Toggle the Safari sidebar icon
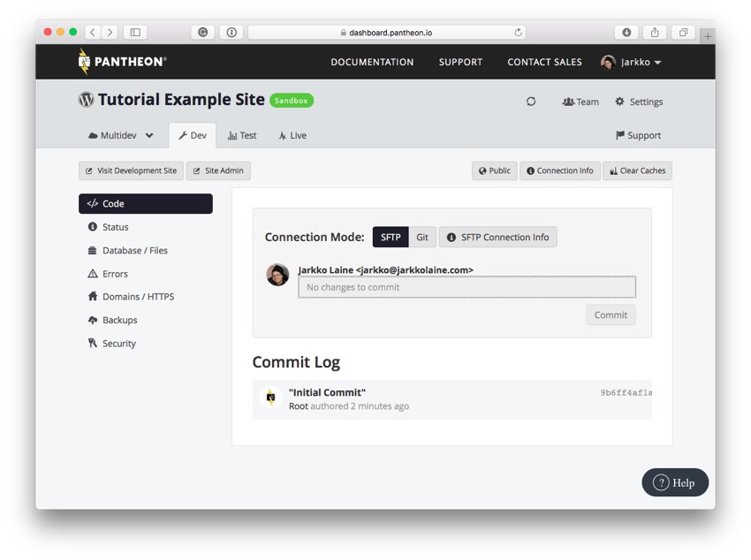This screenshot has width=751, height=560. click(135, 33)
